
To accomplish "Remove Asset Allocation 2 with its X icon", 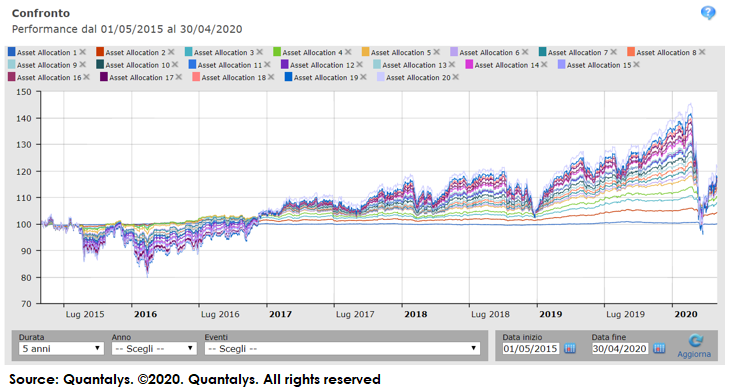I will (x=171, y=52).
